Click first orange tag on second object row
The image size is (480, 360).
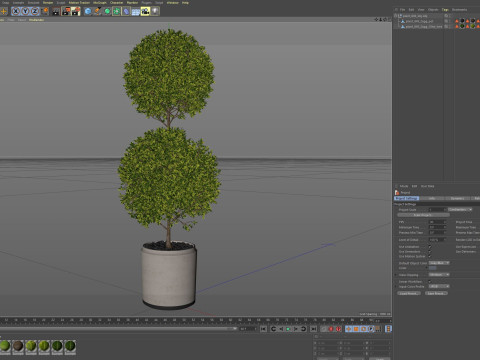point(457,21)
